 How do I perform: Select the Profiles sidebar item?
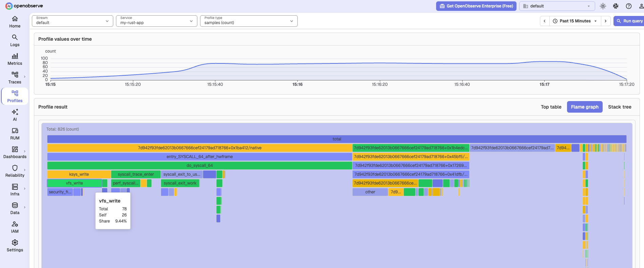15,97
